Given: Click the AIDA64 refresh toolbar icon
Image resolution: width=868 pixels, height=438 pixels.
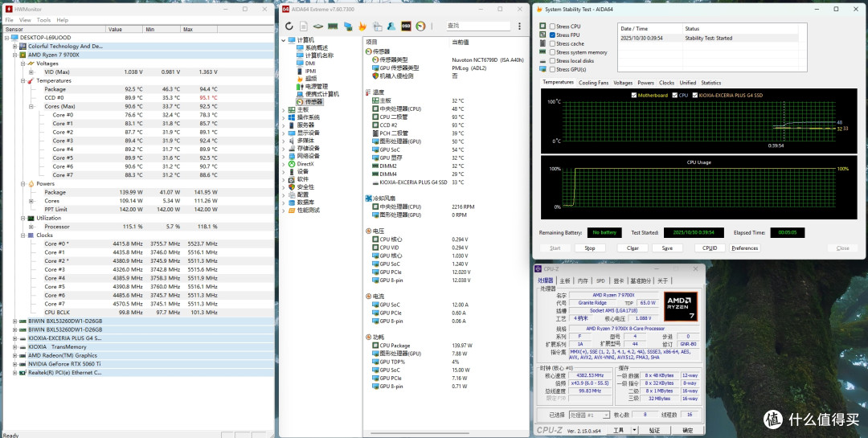Looking at the screenshot, I should click(289, 26).
